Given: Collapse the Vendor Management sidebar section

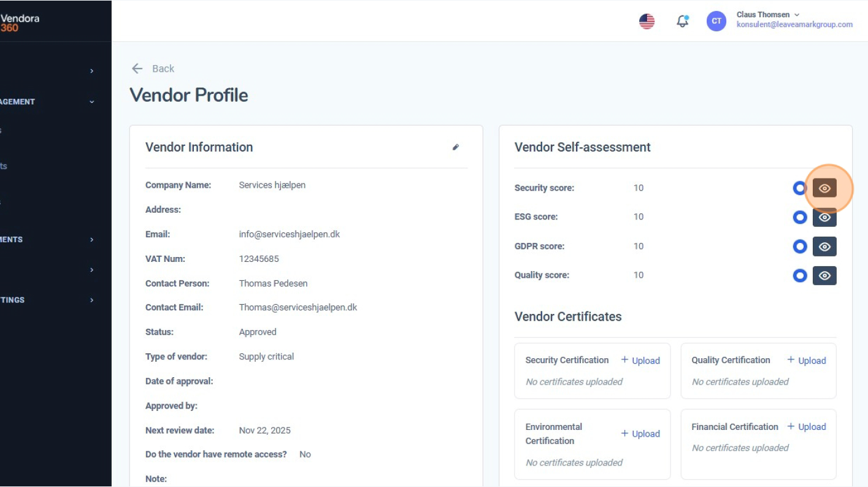Looking at the screenshot, I should point(91,101).
